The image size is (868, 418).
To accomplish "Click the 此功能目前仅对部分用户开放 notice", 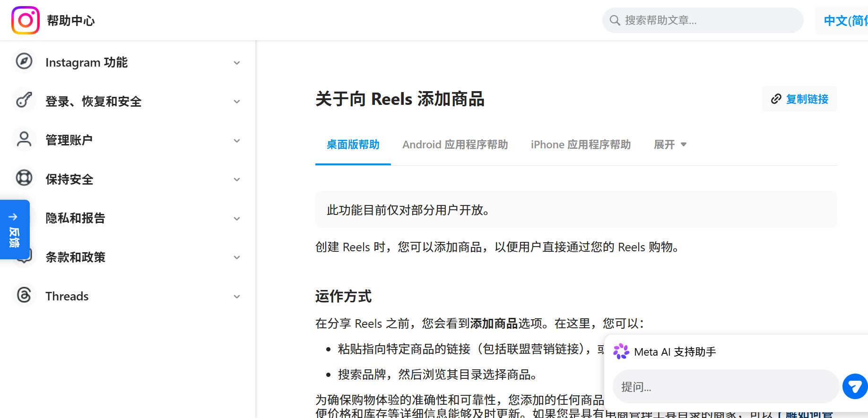I will click(x=576, y=210).
